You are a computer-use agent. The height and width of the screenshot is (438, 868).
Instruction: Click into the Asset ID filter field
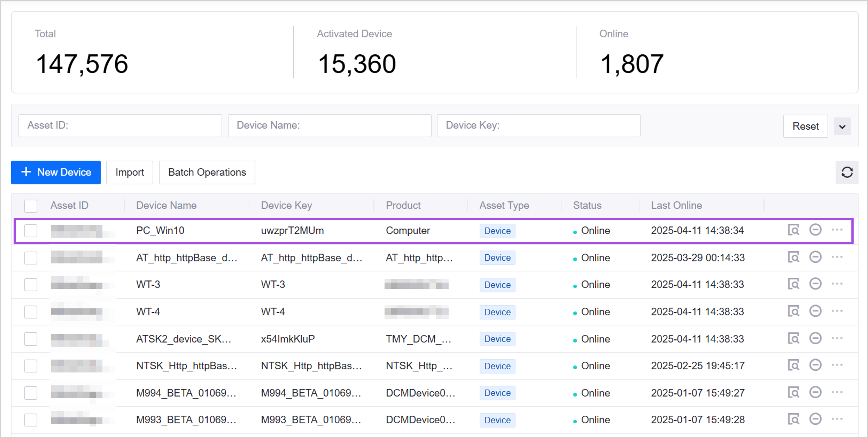tap(120, 125)
